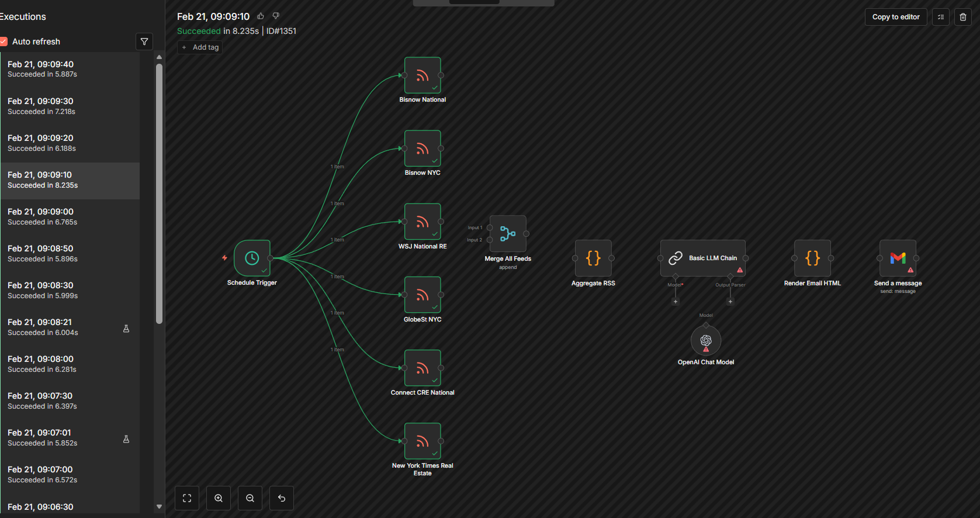Select execution Feb 21, 09:08:30

[x=70, y=291]
